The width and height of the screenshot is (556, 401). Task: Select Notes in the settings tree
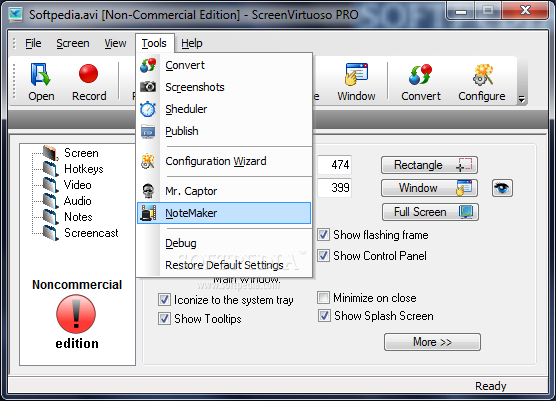click(x=78, y=217)
